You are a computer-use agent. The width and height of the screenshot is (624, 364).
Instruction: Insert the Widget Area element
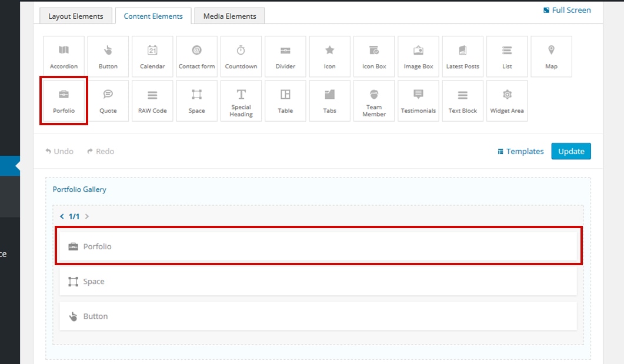[507, 101]
